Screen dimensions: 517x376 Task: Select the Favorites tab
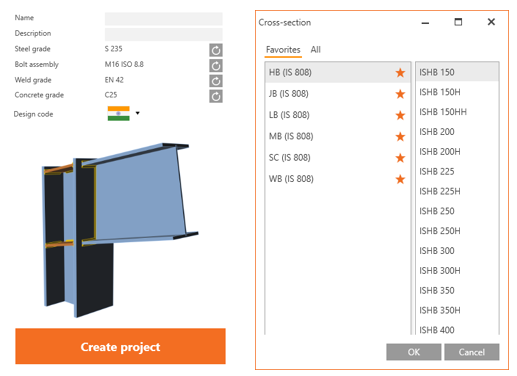pos(283,50)
